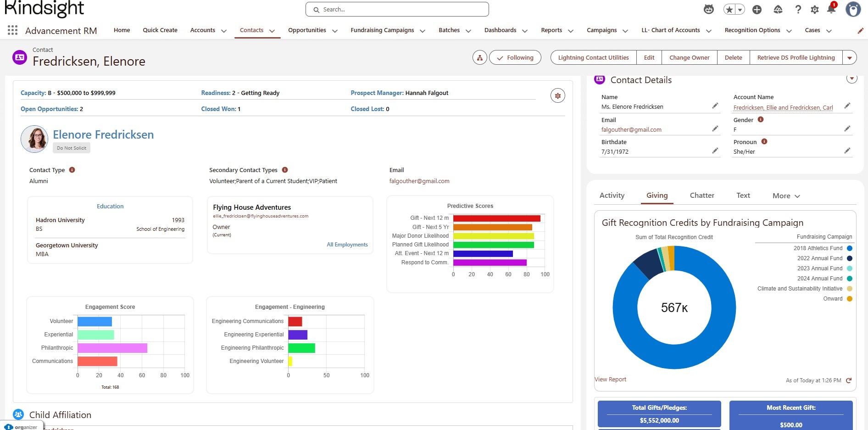Screen dimensions: 868x430
Task: Open the Chatter tab
Action: pos(701,195)
